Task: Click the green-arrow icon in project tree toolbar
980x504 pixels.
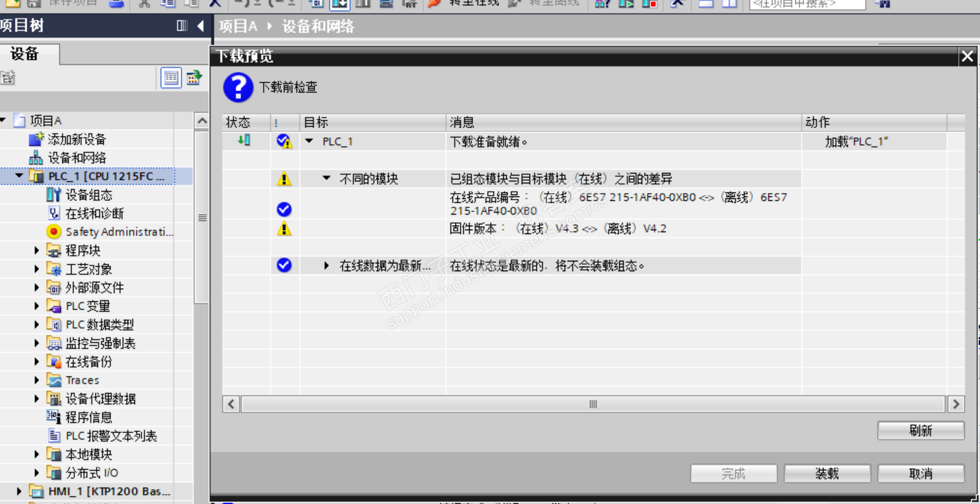Action: [194, 78]
